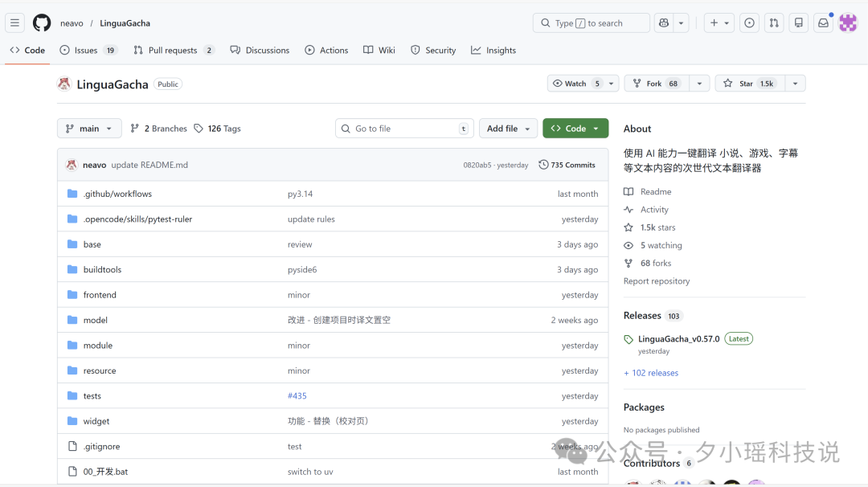Image resolution: width=868 pixels, height=487 pixels.
Task: Expand the main branch selector dropdown
Action: click(x=89, y=129)
